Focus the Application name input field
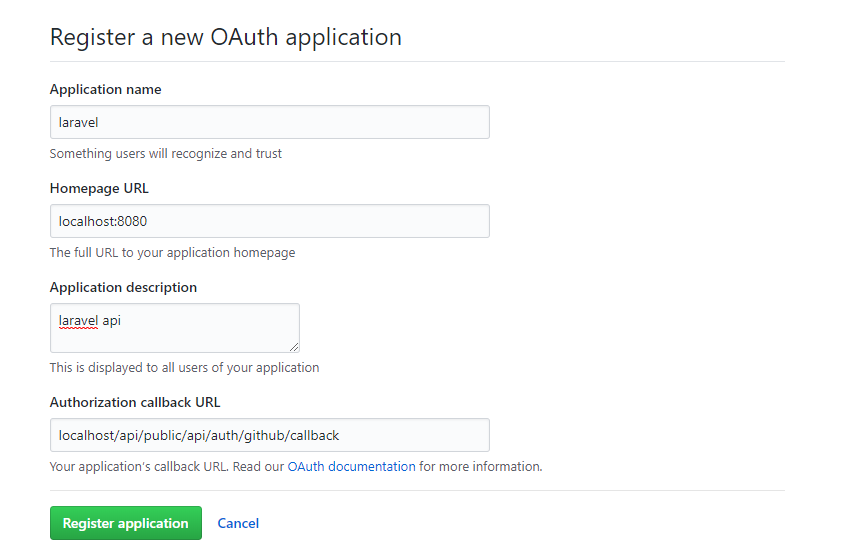The height and width of the screenshot is (559, 842). point(269,122)
